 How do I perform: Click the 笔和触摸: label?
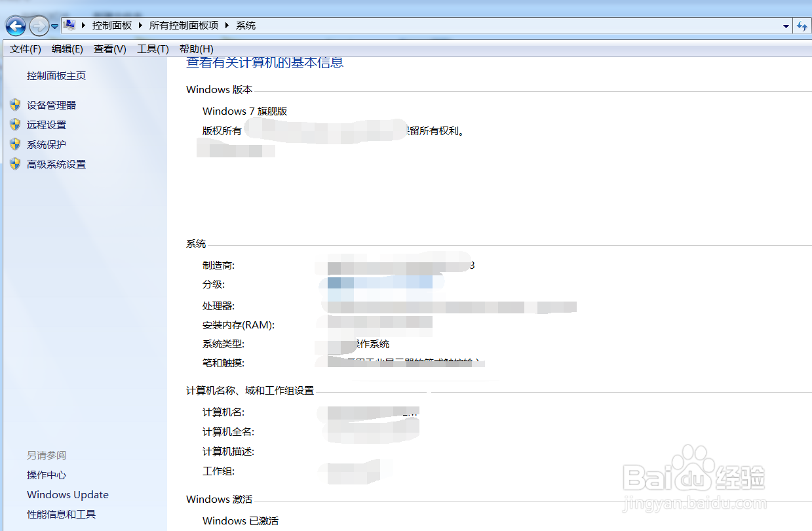[223, 363]
